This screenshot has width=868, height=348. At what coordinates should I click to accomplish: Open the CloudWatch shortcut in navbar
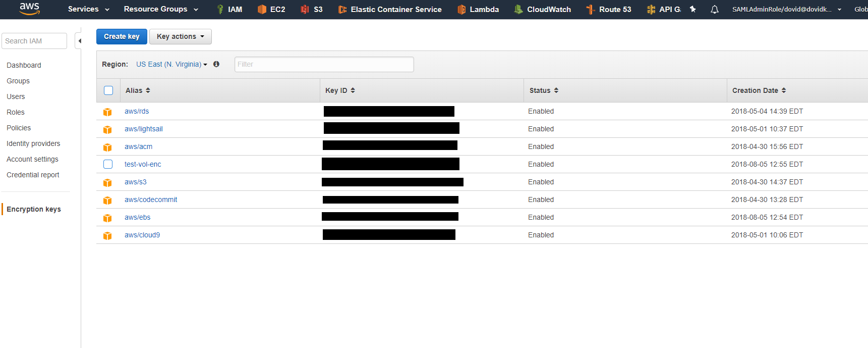[543, 9]
